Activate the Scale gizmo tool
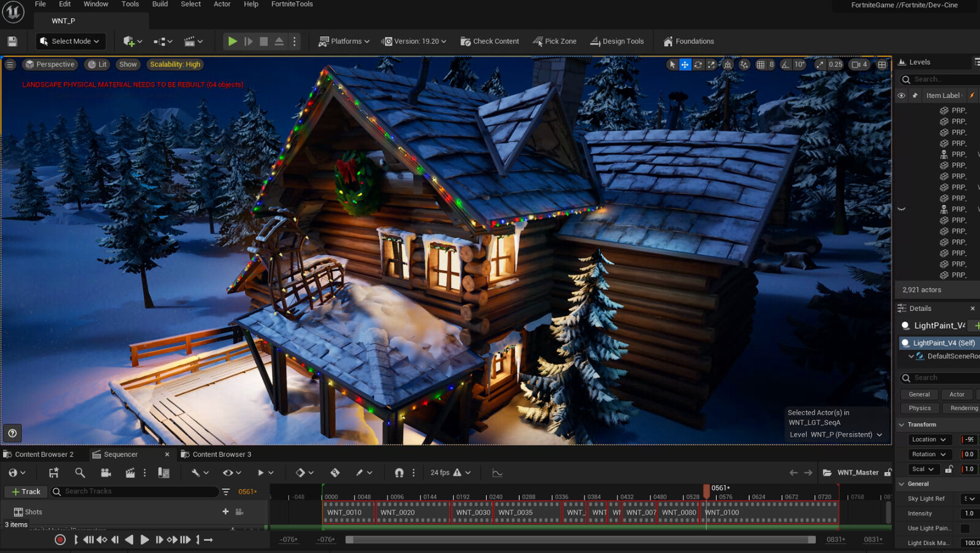Image resolution: width=980 pixels, height=553 pixels. pyautogui.click(x=711, y=64)
